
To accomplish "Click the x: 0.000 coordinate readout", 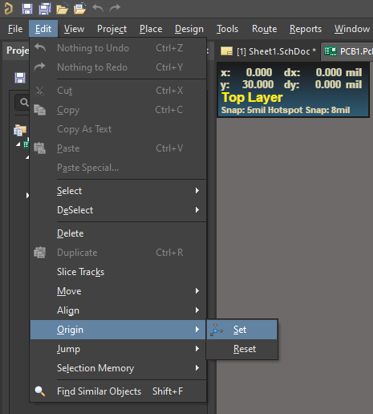I will tap(246, 72).
